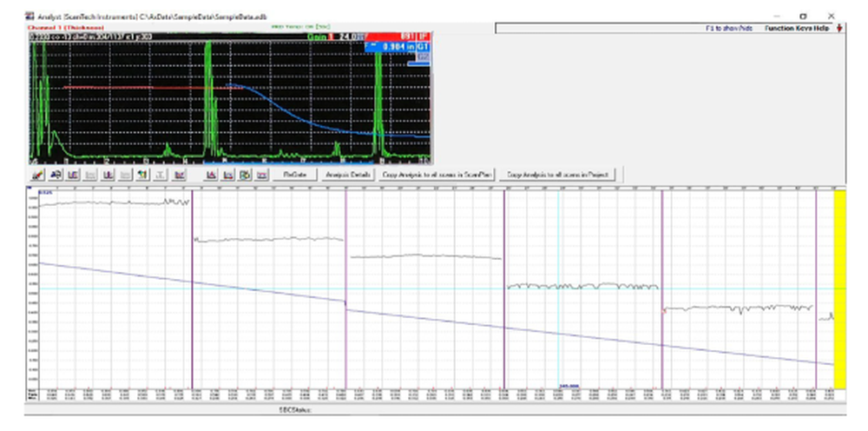Maximize the Analyst window

click(x=802, y=16)
